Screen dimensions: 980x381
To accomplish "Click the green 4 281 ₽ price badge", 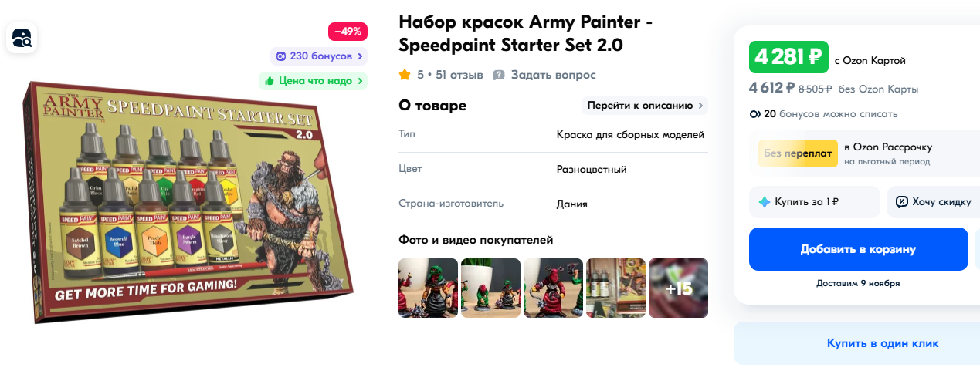I will 788,57.
